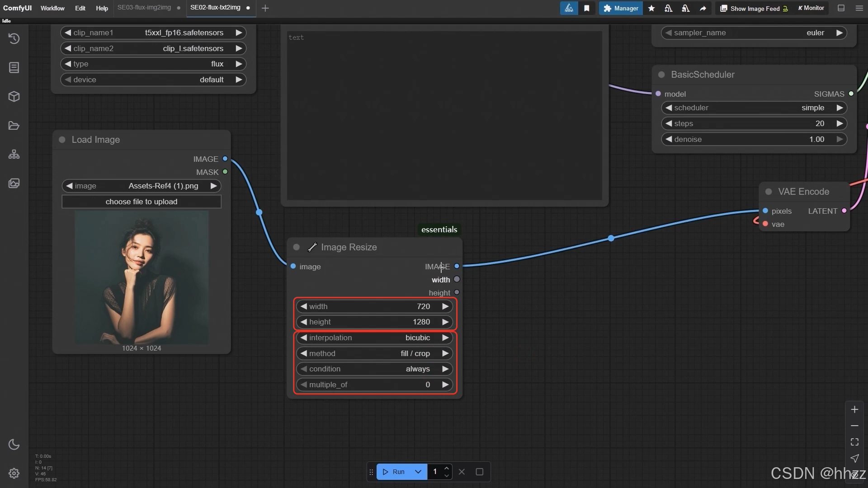Open the Run button dropdown arrow

(418, 472)
